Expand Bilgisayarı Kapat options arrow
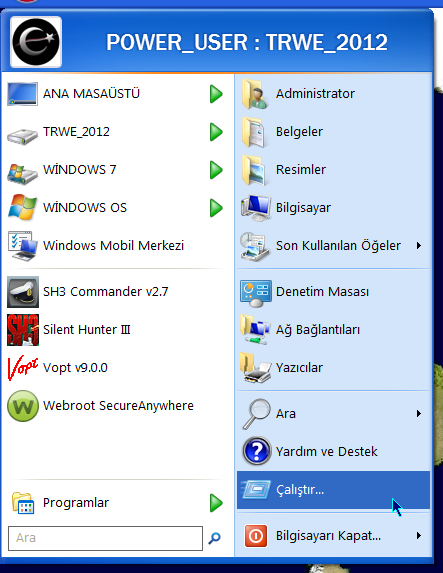Screen dimensions: 443x573 pyautogui.click(x=419, y=536)
